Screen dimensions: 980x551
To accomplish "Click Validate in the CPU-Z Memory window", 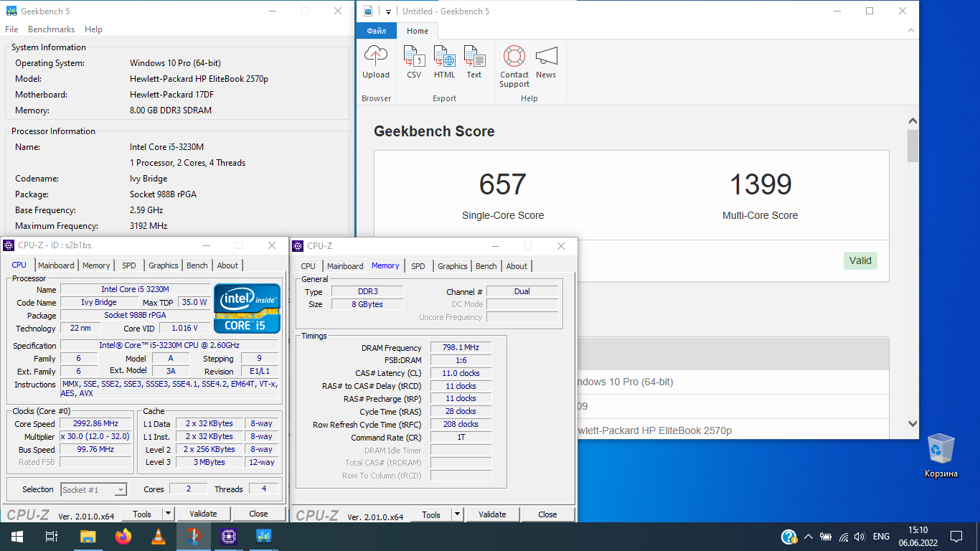I will pyautogui.click(x=492, y=514).
